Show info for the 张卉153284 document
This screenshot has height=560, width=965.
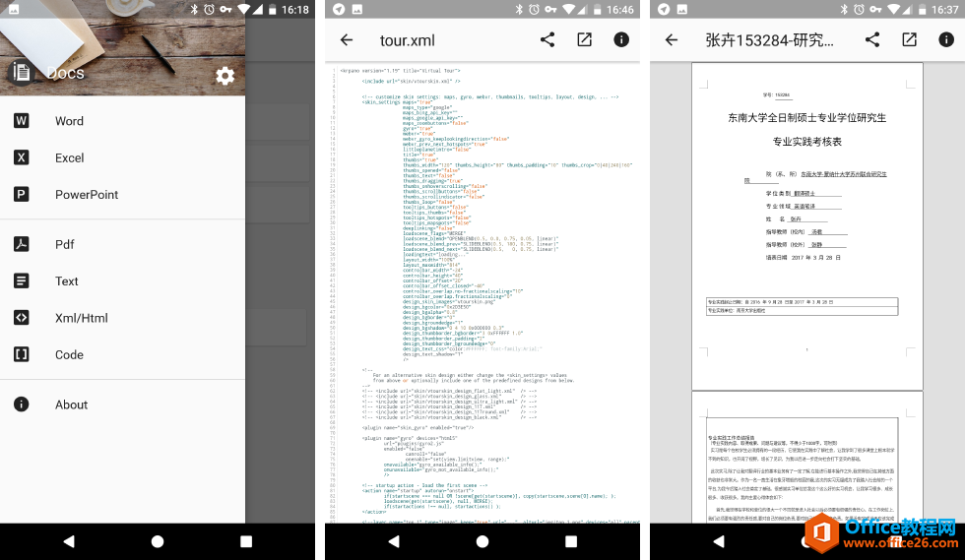946,40
